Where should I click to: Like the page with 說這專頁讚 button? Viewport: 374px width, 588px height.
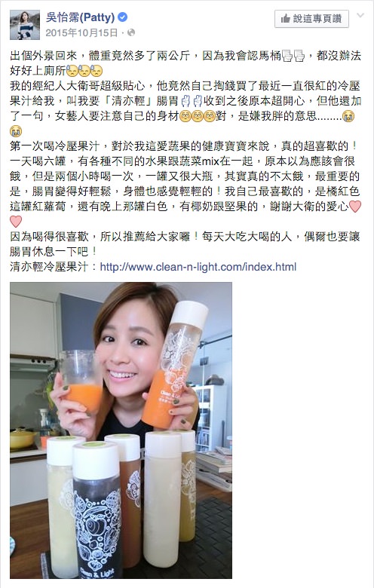click(x=311, y=19)
